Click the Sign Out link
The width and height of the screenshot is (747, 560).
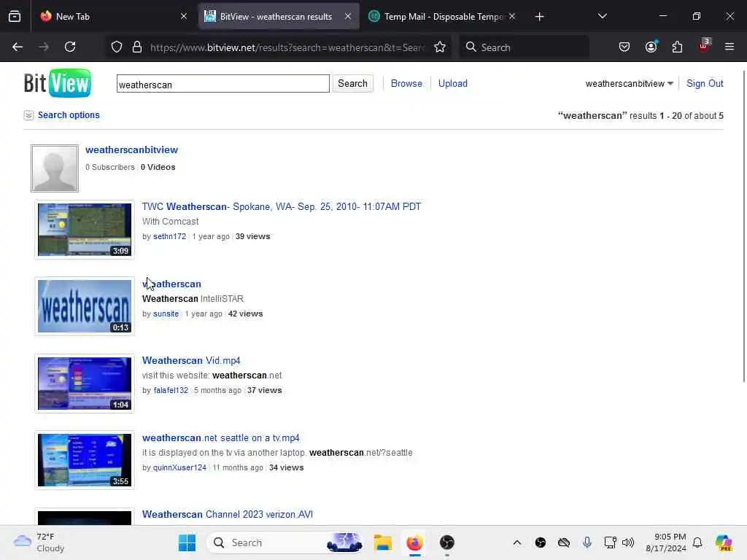(x=705, y=84)
